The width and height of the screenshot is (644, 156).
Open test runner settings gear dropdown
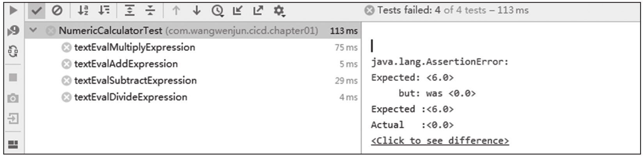(x=279, y=11)
